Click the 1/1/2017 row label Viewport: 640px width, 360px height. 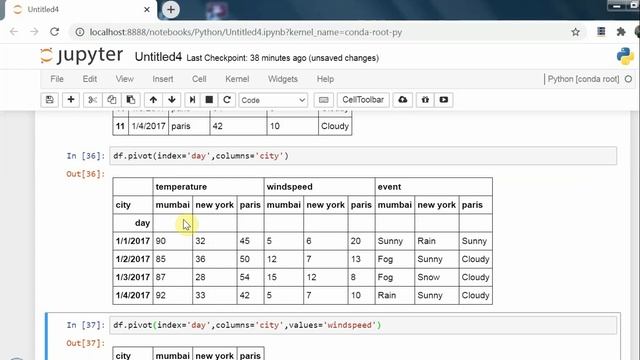(x=133, y=241)
